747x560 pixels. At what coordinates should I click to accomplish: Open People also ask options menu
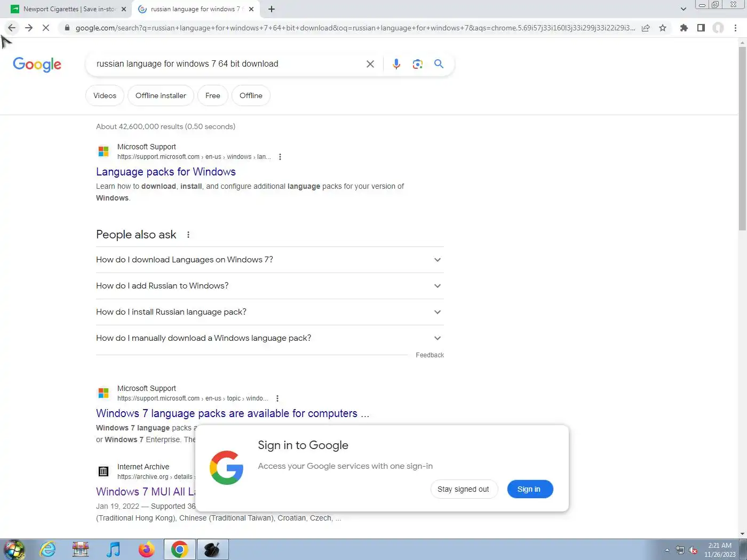click(x=188, y=235)
